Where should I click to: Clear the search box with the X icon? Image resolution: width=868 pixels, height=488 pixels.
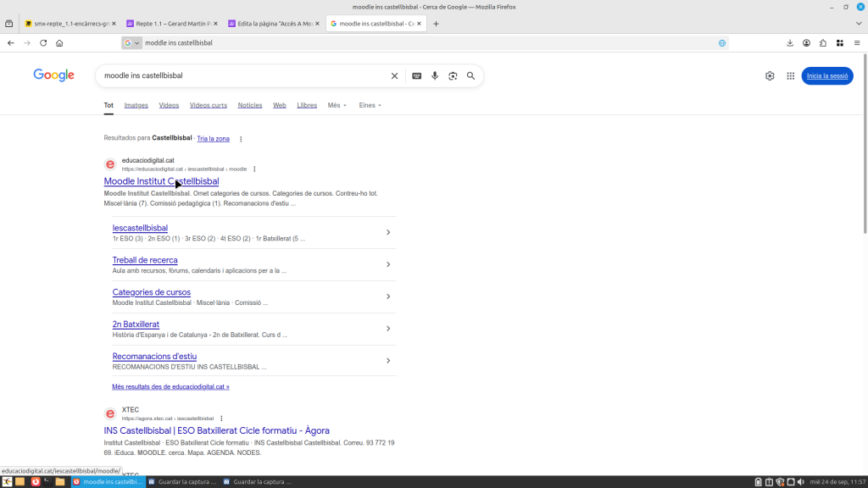point(394,76)
